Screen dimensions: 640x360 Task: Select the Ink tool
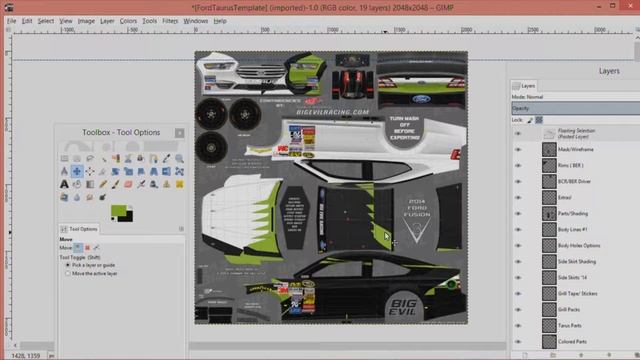tap(154, 184)
